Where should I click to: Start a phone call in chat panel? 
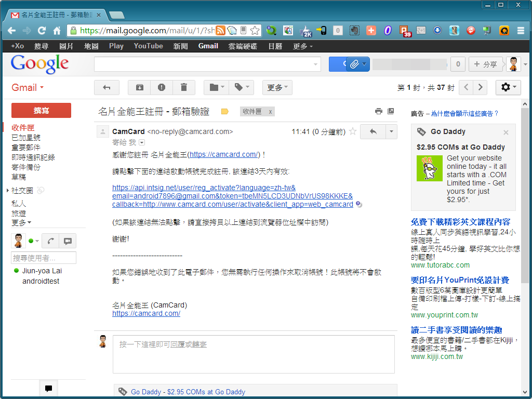pyautogui.click(x=50, y=241)
